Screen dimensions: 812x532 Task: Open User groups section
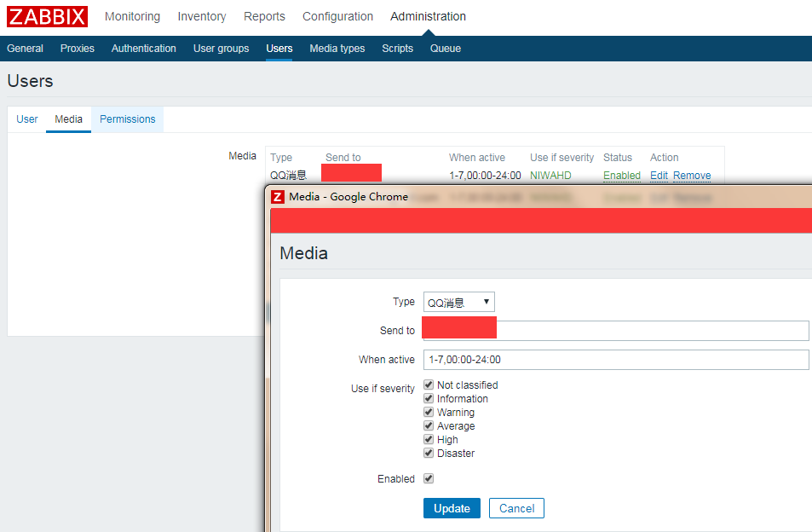[222, 49]
